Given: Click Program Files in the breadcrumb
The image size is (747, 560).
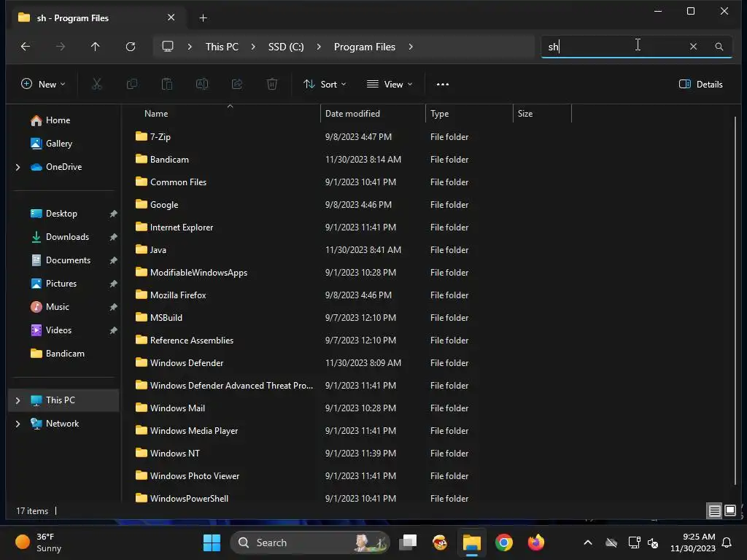Looking at the screenshot, I should (365, 47).
